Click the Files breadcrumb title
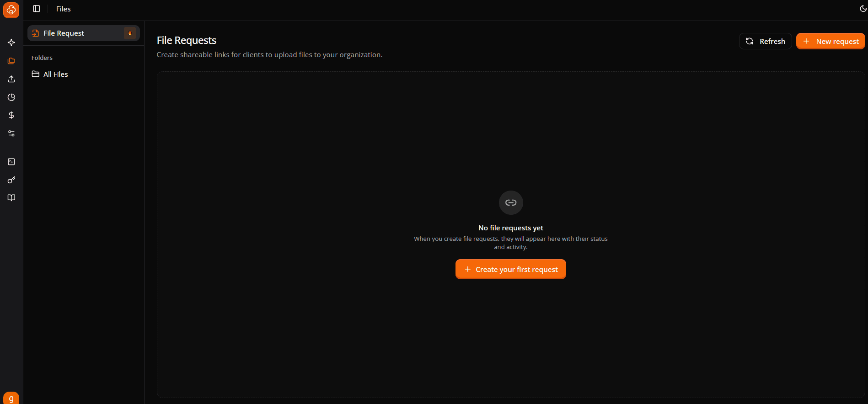868x404 pixels. 64,9
